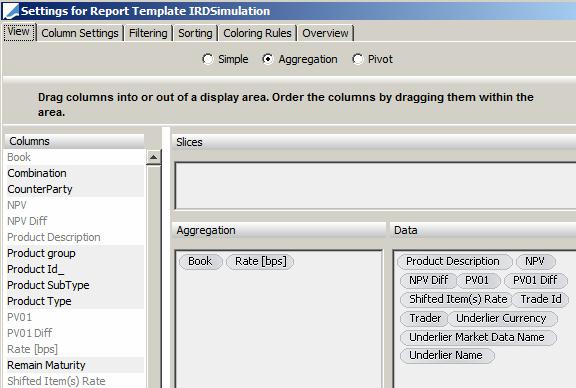Select Combination in the Columns list
The image size is (576, 388).
coord(75,173)
